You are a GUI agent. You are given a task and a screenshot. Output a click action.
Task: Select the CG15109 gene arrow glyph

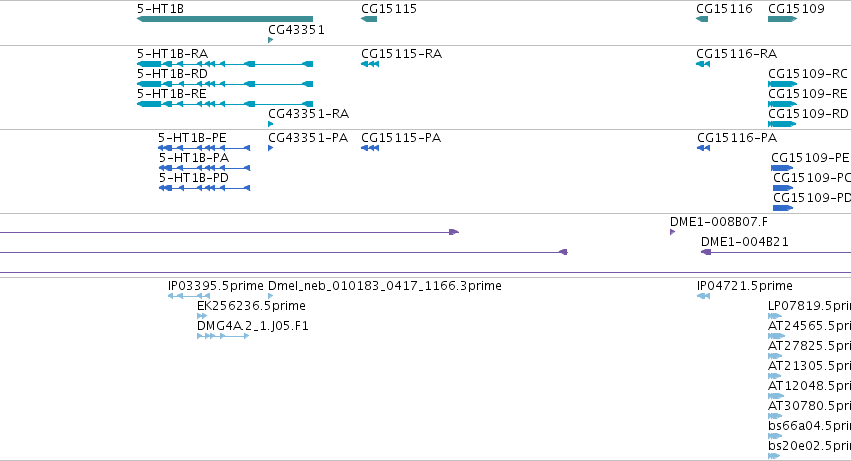click(x=783, y=19)
